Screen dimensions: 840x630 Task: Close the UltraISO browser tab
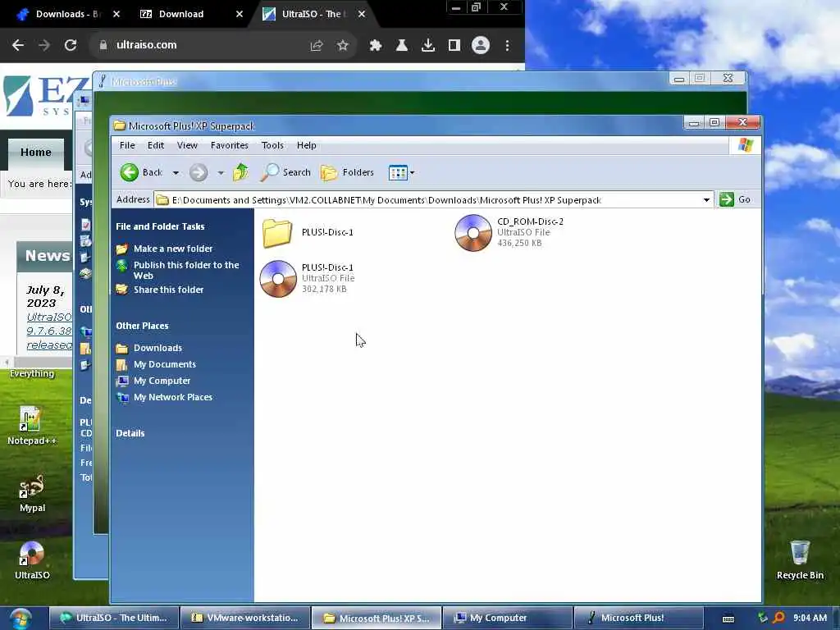coord(362,14)
